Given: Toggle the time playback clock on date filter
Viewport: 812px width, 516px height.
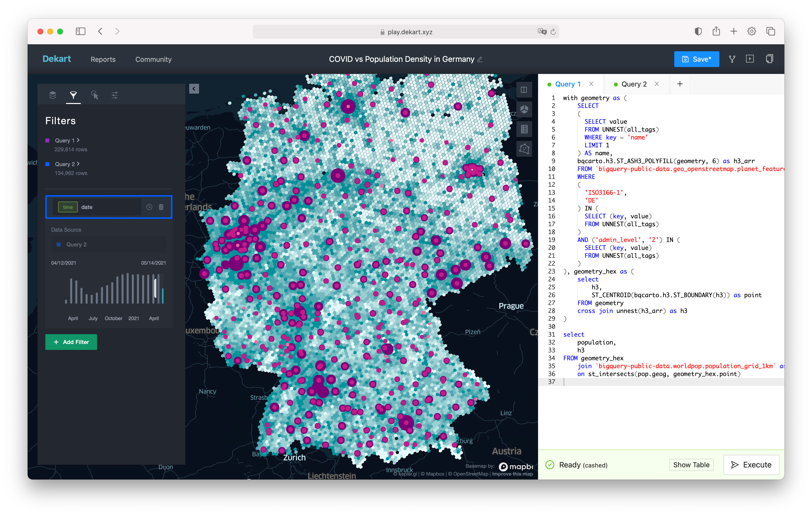Looking at the screenshot, I should [149, 207].
